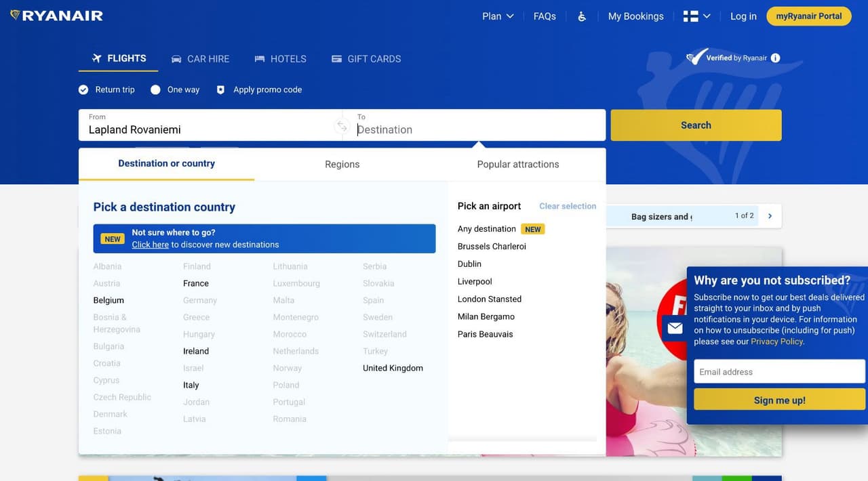Switch to the Regions tab

click(x=342, y=164)
